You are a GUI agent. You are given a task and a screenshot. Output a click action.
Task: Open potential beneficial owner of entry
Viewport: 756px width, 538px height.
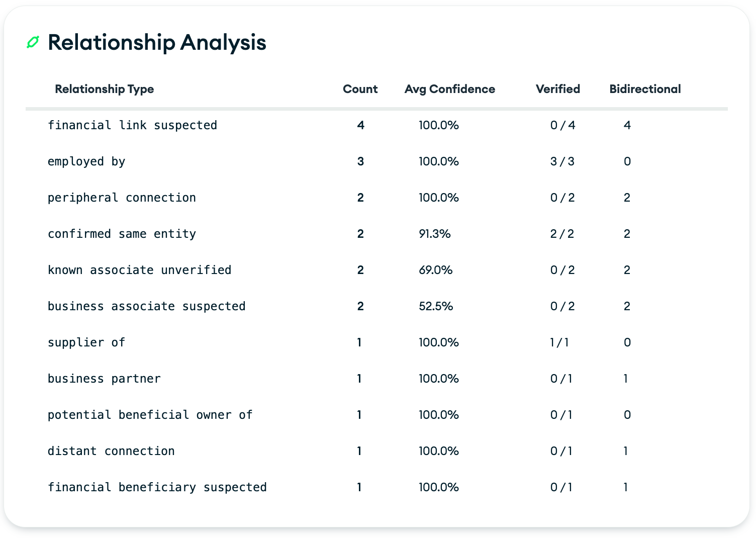coord(150,415)
